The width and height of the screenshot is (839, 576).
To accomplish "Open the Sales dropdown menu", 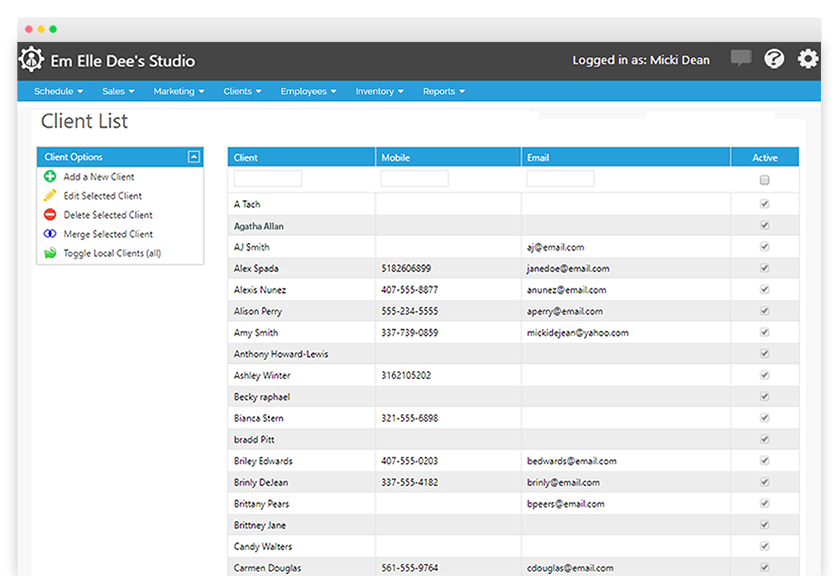I will pos(118,91).
